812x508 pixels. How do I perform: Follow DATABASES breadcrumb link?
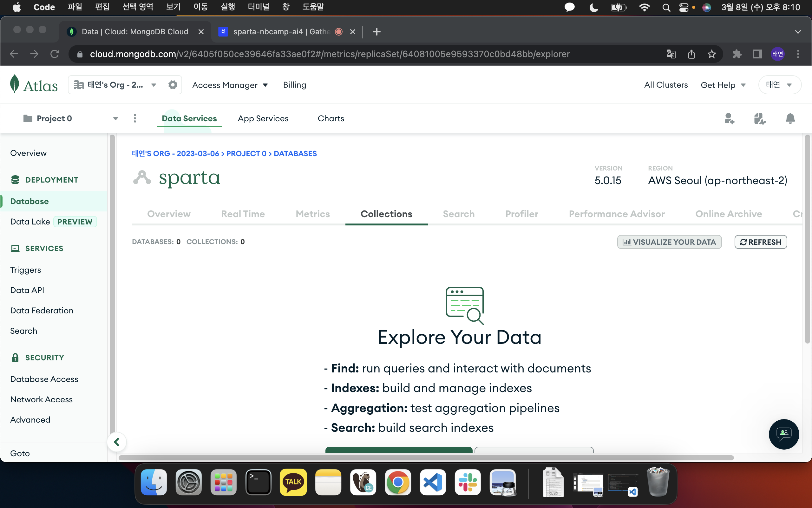click(295, 154)
